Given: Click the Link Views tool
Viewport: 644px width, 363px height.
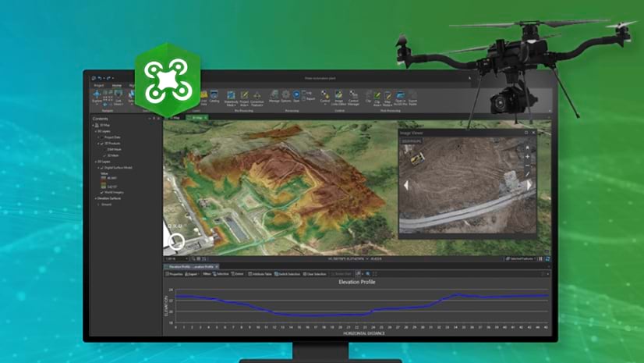Looking at the screenshot, I should 119,97.
